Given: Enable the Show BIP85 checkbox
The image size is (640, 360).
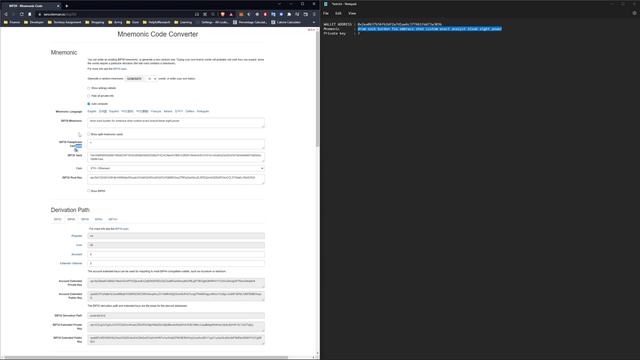Looking at the screenshot, I should (x=89, y=191).
